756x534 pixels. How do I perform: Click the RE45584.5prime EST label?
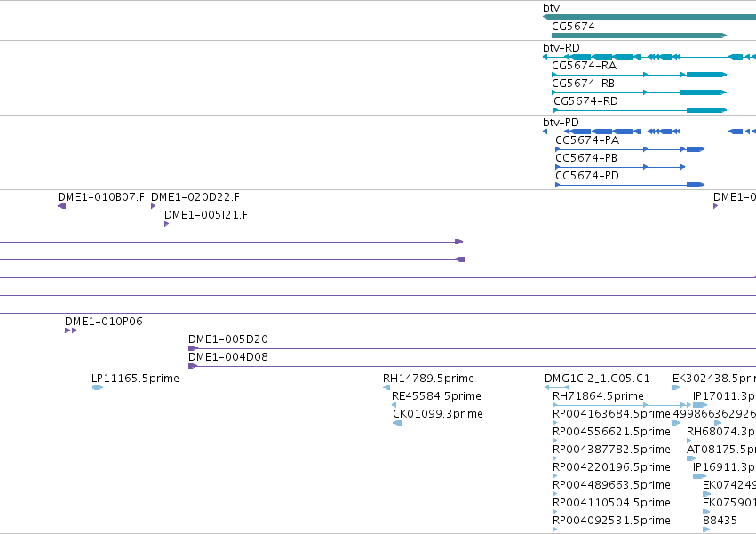436,396
